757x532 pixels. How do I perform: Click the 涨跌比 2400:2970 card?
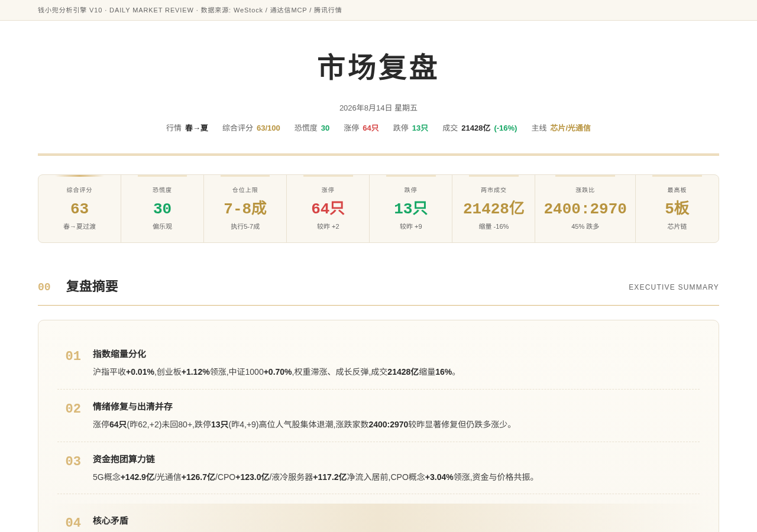(585, 209)
